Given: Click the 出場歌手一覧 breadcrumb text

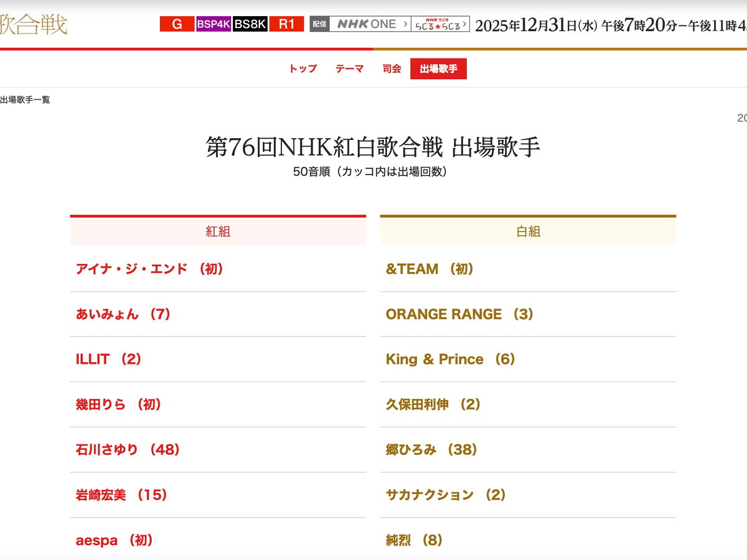Looking at the screenshot, I should (25, 100).
